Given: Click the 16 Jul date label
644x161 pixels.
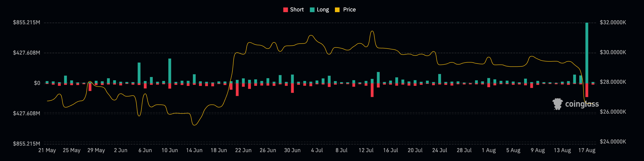Looking at the screenshot, I should point(391,150).
